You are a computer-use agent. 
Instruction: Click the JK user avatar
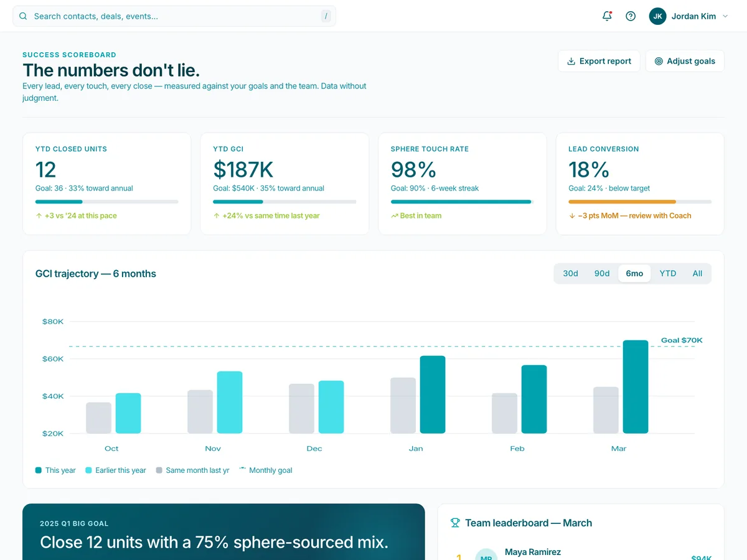point(657,16)
